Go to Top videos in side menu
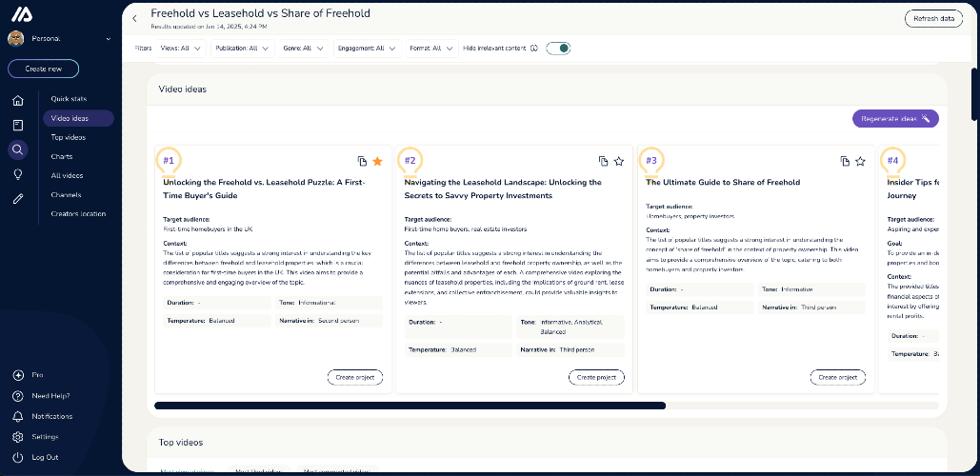980x476 pixels. click(69, 137)
